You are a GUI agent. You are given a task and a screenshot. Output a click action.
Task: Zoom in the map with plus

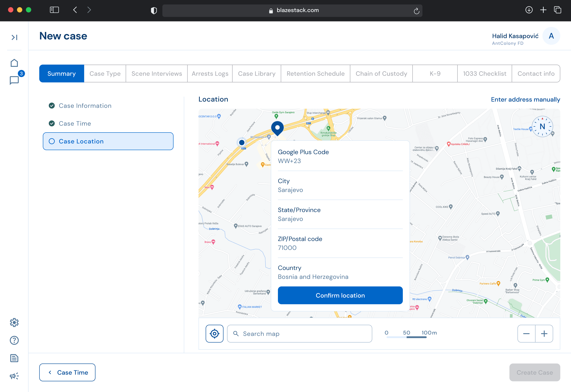[544, 333]
